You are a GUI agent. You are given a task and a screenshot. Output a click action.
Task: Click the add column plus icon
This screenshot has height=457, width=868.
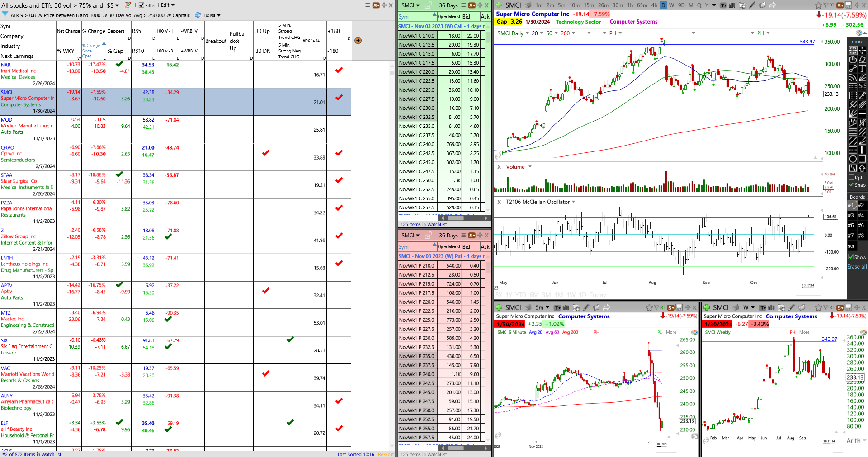[x=358, y=41]
